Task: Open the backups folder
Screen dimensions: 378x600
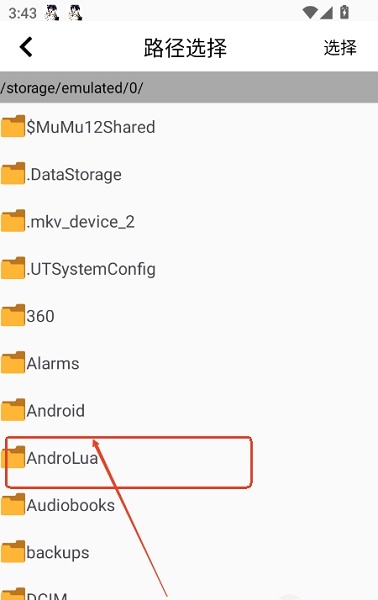Action: 189,552
